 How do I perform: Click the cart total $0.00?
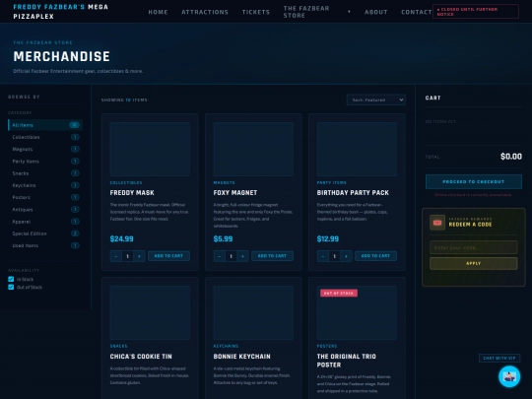coord(511,157)
